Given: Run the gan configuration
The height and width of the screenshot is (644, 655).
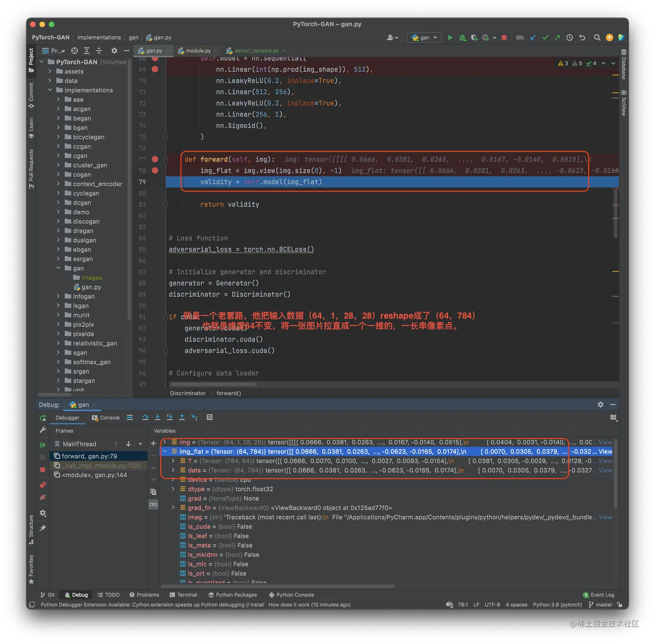Looking at the screenshot, I should click(x=450, y=38).
